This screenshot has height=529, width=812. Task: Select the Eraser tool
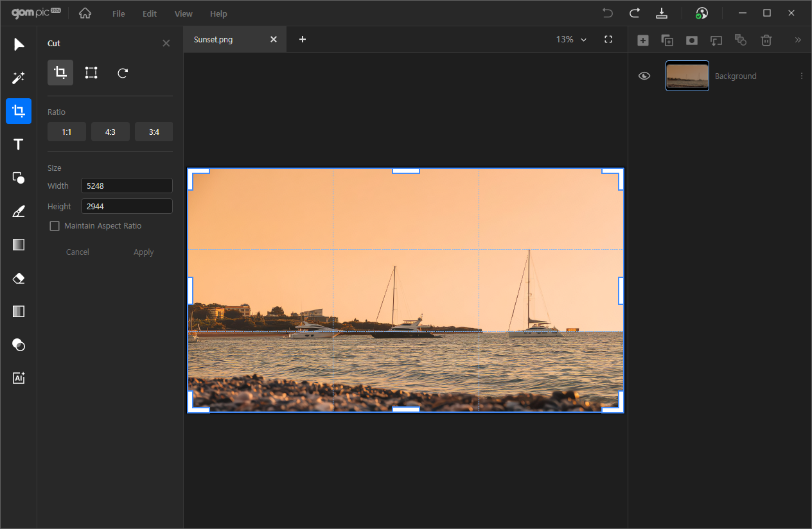pos(19,278)
